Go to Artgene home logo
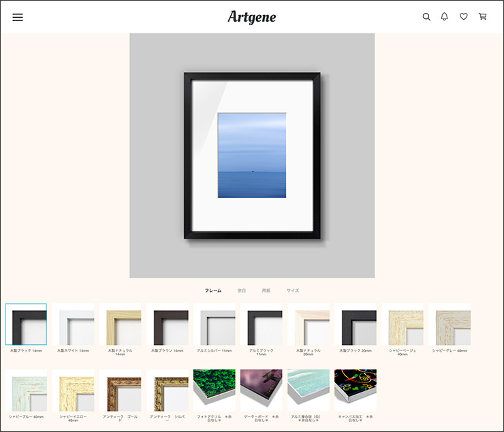The height and width of the screenshot is (432, 504). (252, 17)
